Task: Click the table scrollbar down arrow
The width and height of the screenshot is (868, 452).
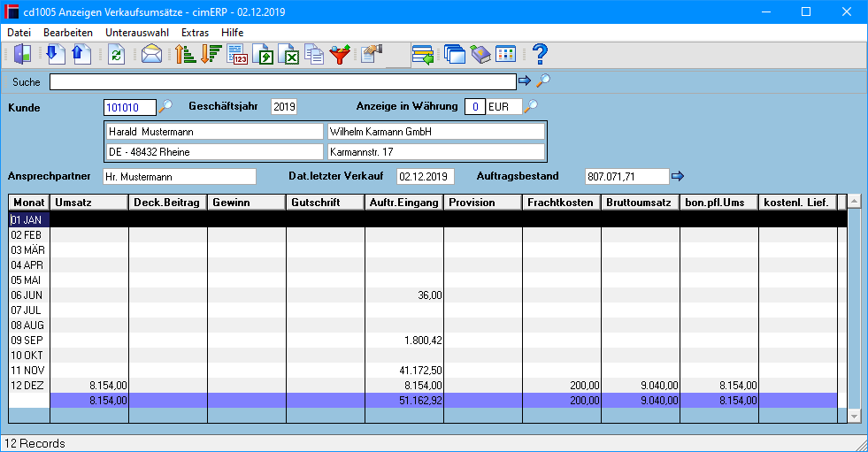Action: coord(854,416)
